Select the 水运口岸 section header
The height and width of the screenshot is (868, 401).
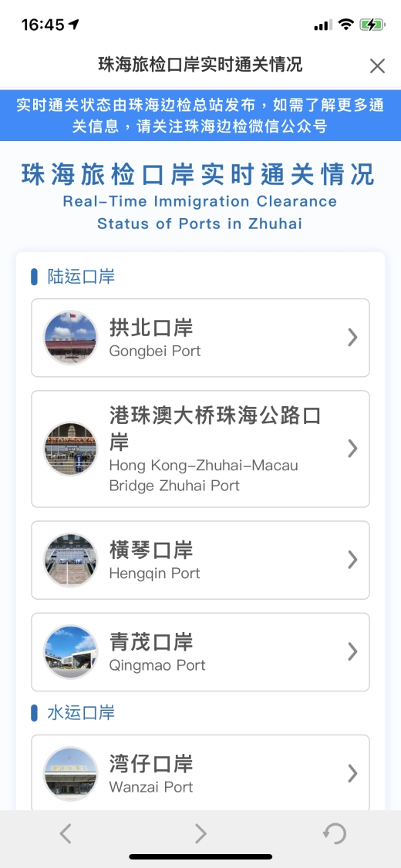(81, 712)
